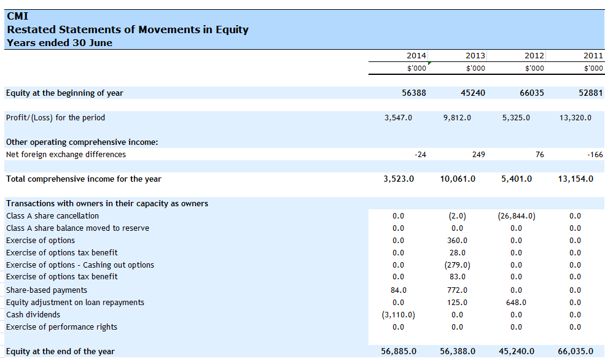Screen dimensions: 605x364
Task: Click total comprehensive income 10,061.0
Action: pyautogui.click(x=458, y=179)
